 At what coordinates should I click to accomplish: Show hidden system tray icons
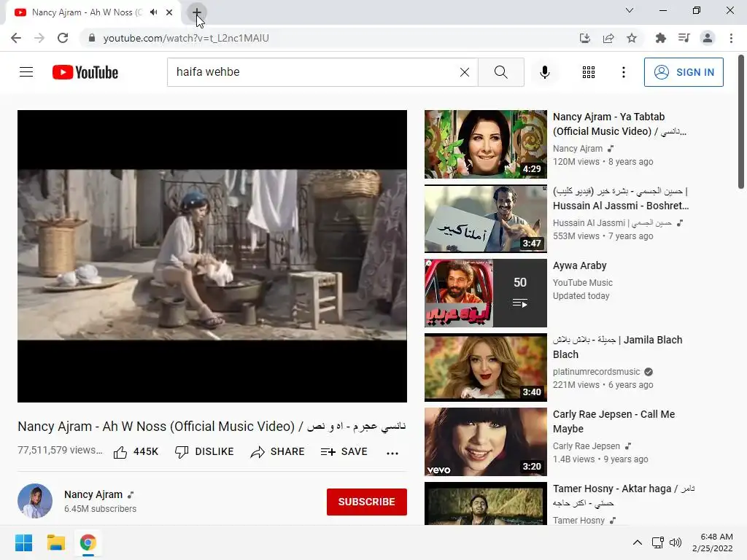click(638, 542)
